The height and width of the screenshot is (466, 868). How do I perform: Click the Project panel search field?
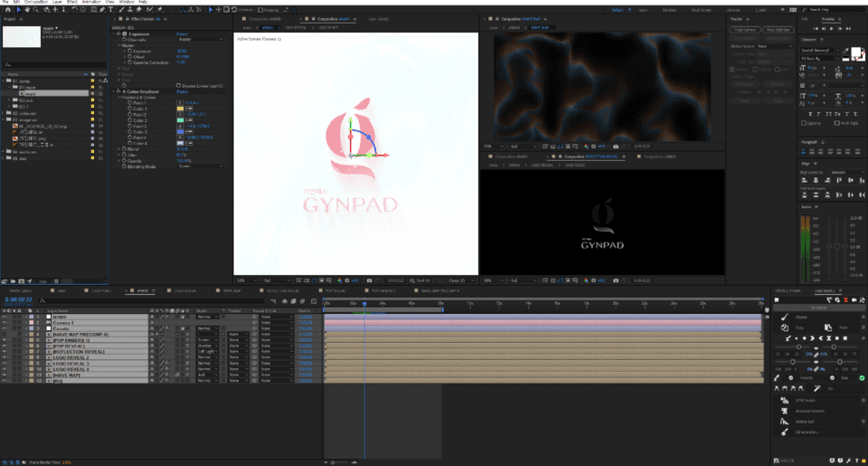click(x=54, y=65)
